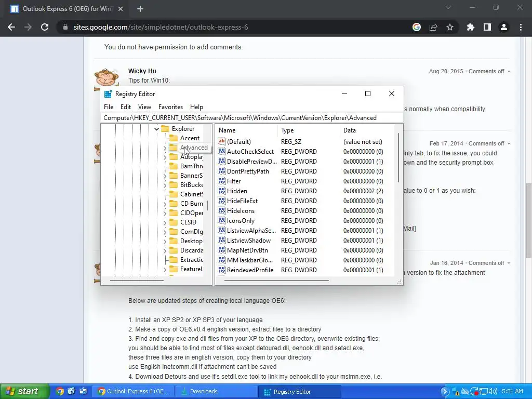This screenshot has width=532, height=399.
Task: Expand the ComDlg registry key
Action: (165, 232)
